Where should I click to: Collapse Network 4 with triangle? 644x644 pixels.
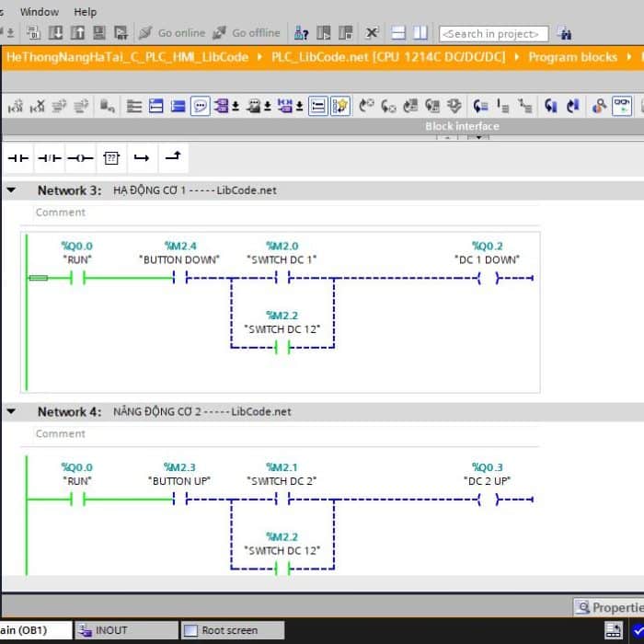point(11,411)
